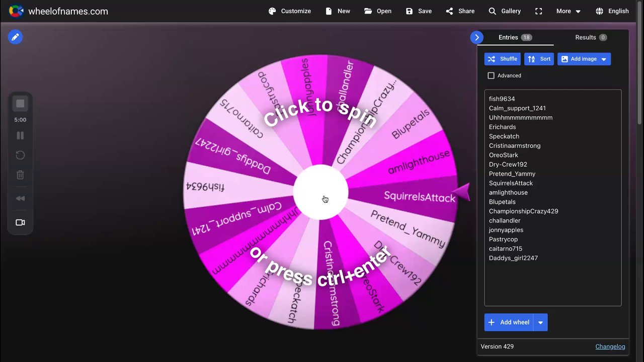Image resolution: width=644 pixels, height=362 pixels.
Task: Open the Customize palette option
Action: (x=289, y=11)
